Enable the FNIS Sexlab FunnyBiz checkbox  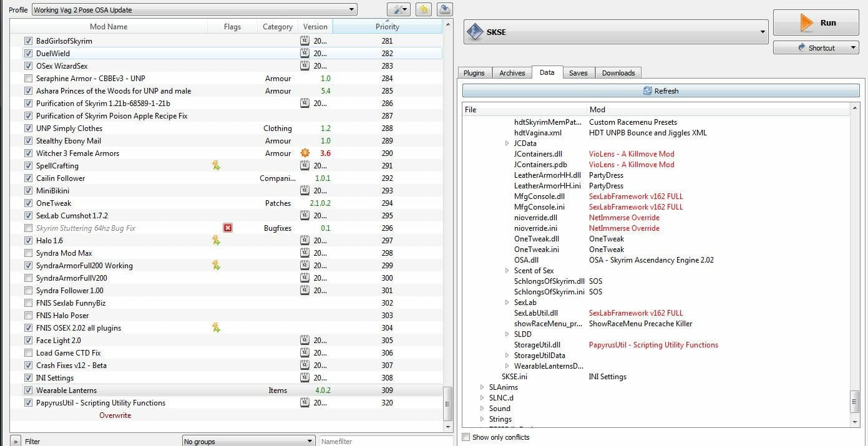(x=28, y=303)
